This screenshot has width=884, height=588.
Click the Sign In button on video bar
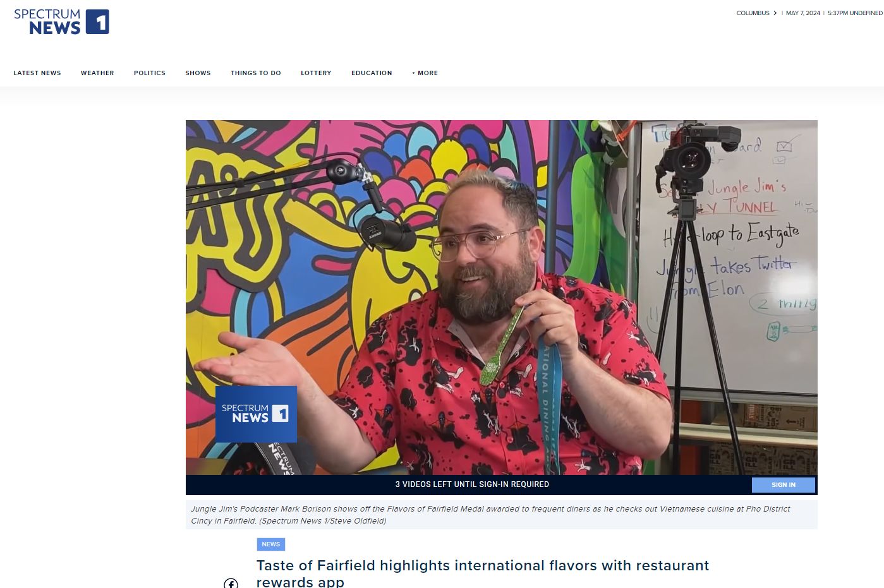pyautogui.click(x=784, y=485)
